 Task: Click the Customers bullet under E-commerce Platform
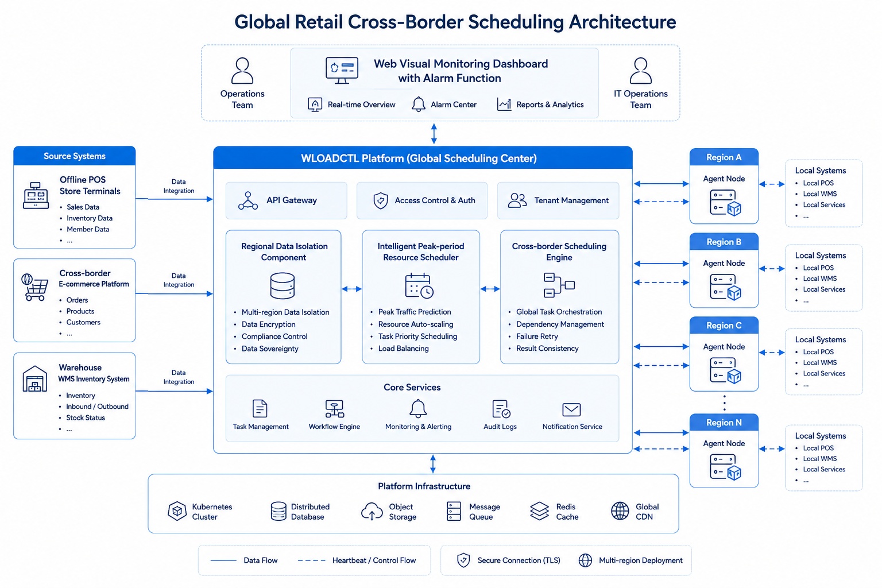(83, 323)
